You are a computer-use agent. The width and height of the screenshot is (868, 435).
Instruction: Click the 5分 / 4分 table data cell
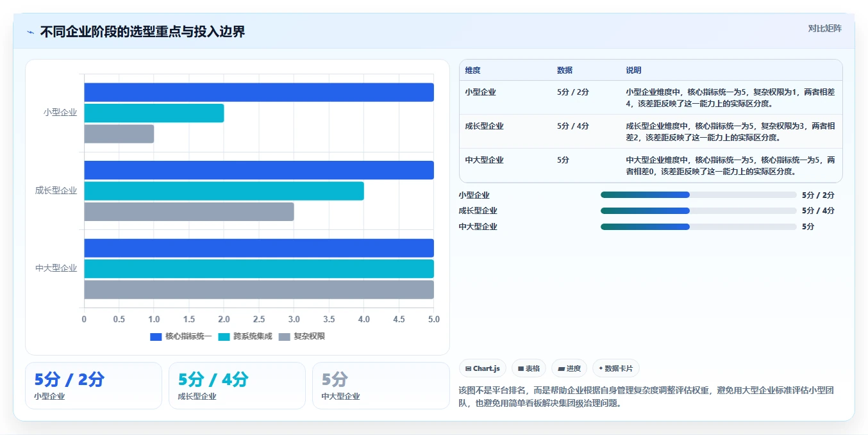tap(573, 126)
